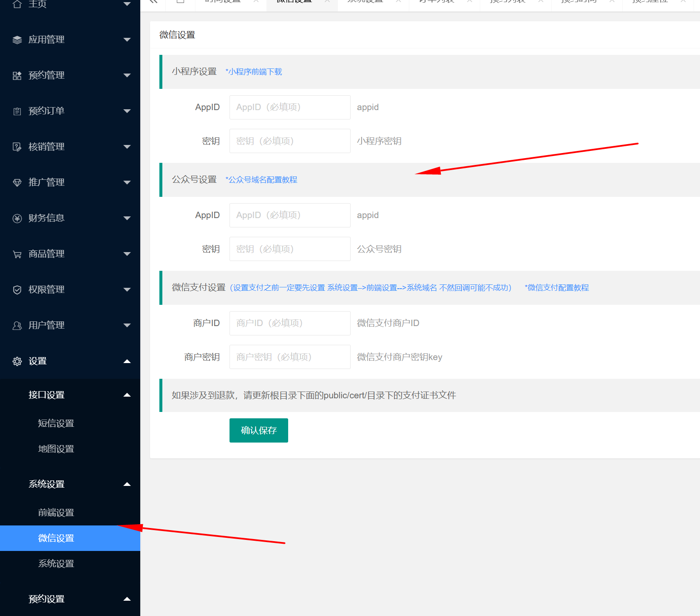
Task: Open 前端设置 in the sidebar
Action: coord(56,513)
